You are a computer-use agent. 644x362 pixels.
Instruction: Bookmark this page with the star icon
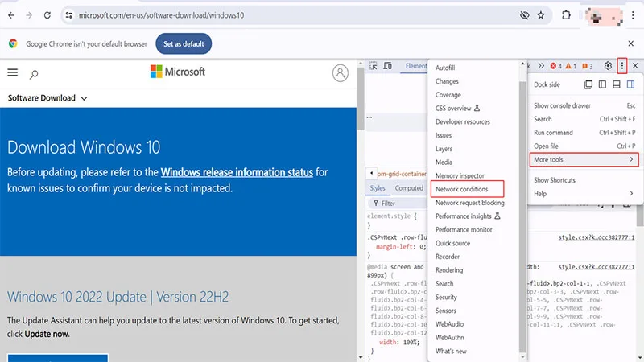(541, 15)
